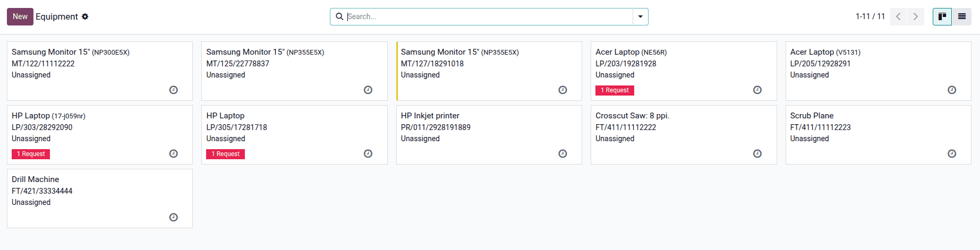Screen dimensions: 980x250
Task: Click serial number FT/421/33334444
Action: pyautogui.click(x=42, y=191)
